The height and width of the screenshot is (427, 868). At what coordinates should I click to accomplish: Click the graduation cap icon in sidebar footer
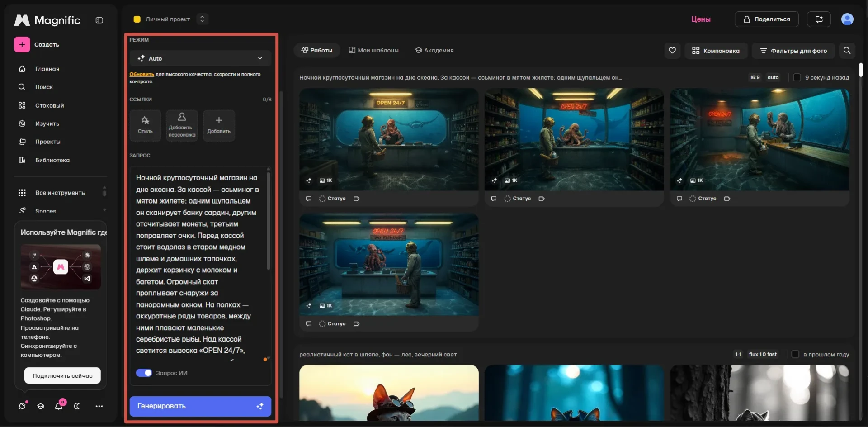coord(41,406)
